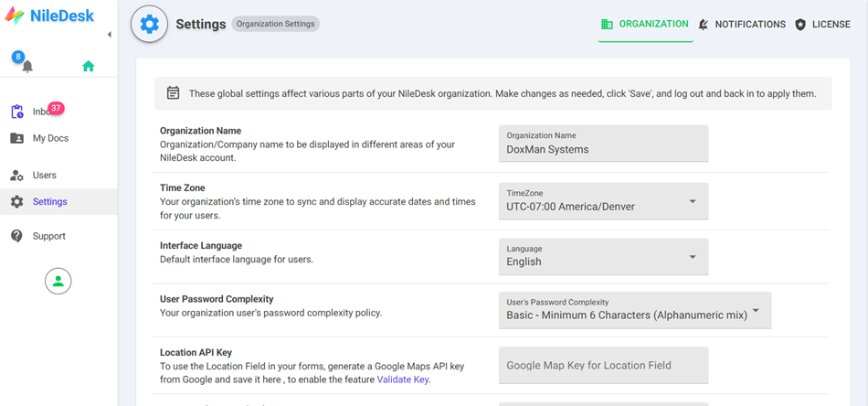Click the Organization Name input field
The height and width of the screenshot is (406, 868).
[603, 149]
